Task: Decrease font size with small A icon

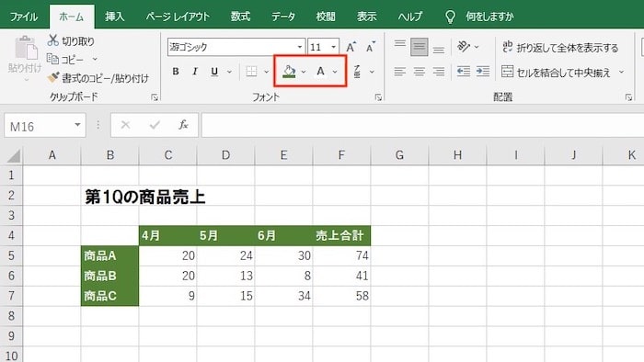Action: tap(371, 47)
